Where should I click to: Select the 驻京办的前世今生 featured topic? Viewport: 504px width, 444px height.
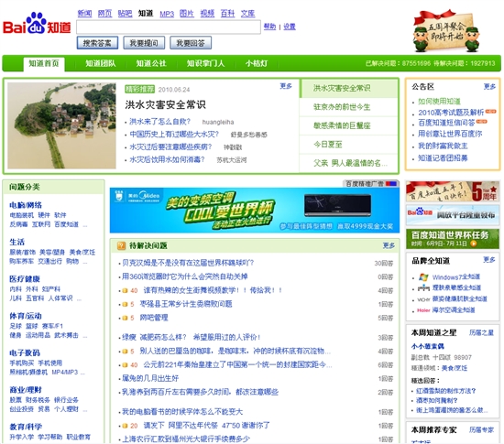pyautogui.click(x=342, y=107)
